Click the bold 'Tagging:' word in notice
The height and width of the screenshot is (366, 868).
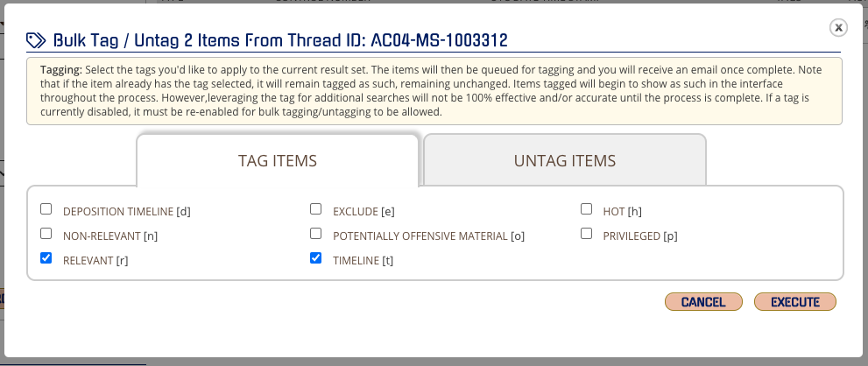[61, 70]
